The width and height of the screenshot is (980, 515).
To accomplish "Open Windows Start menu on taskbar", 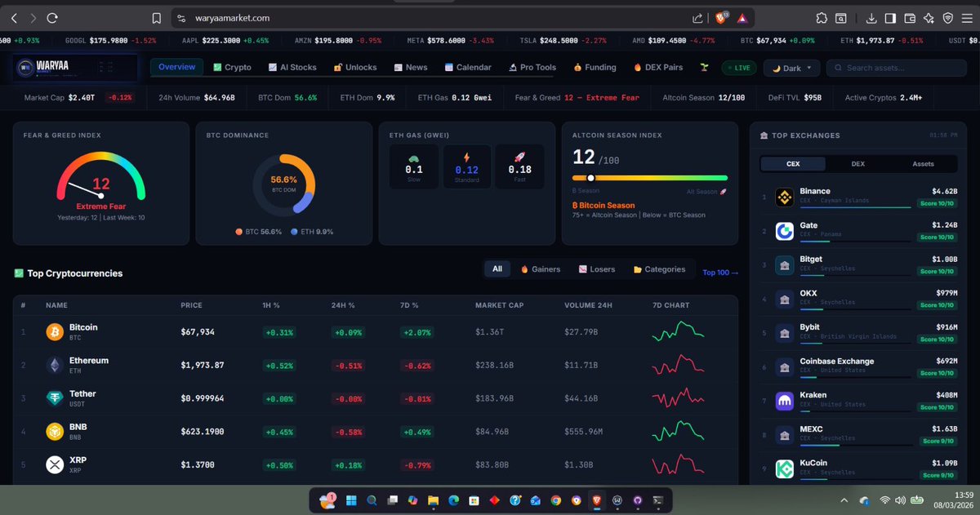I will tap(352, 500).
